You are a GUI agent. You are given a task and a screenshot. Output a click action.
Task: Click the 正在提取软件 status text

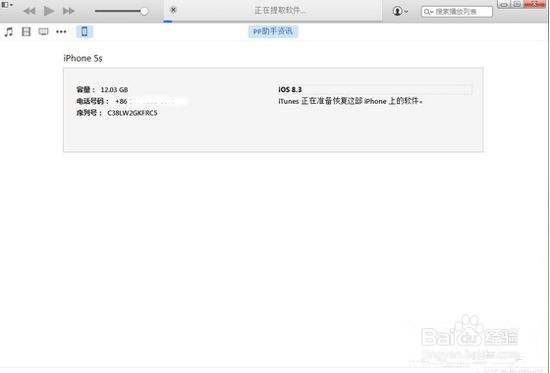tap(280, 11)
